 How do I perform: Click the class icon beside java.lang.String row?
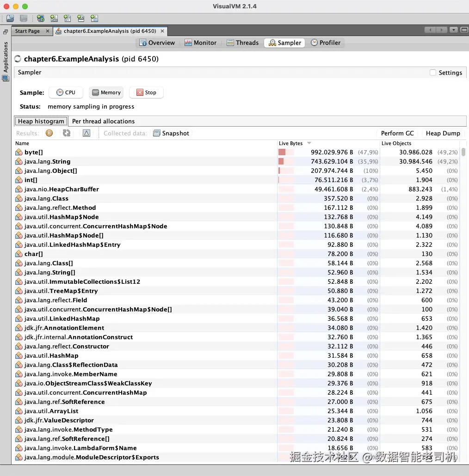(x=19, y=161)
